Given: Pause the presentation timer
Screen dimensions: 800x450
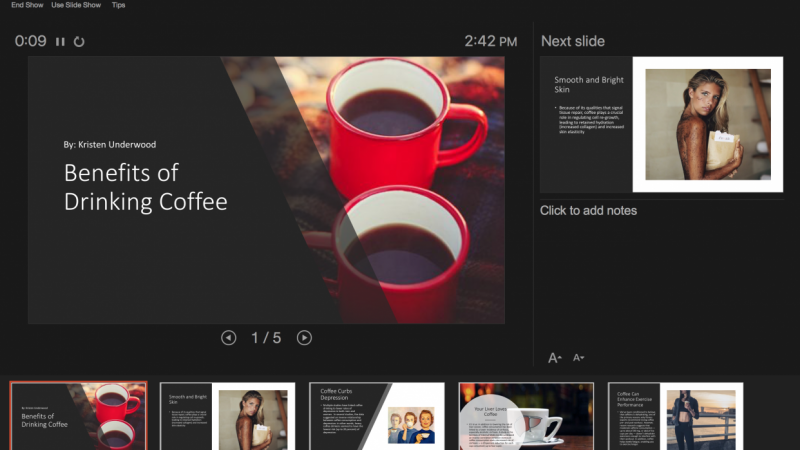Looking at the screenshot, I should (x=60, y=42).
